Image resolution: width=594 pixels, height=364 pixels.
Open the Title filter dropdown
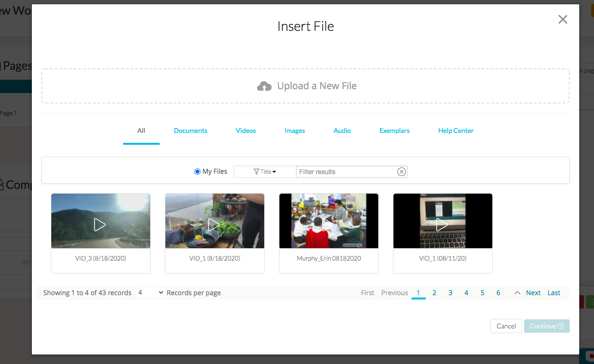pyautogui.click(x=265, y=172)
